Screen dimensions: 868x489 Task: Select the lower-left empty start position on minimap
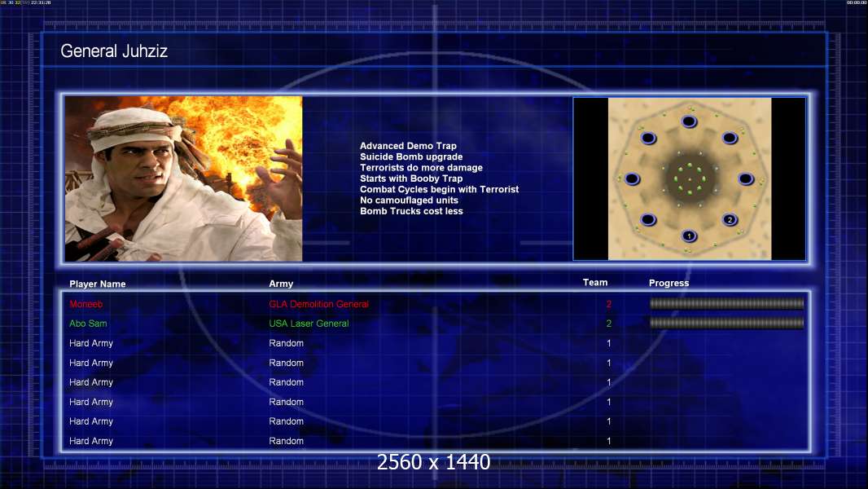pyautogui.click(x=648, y=220)
